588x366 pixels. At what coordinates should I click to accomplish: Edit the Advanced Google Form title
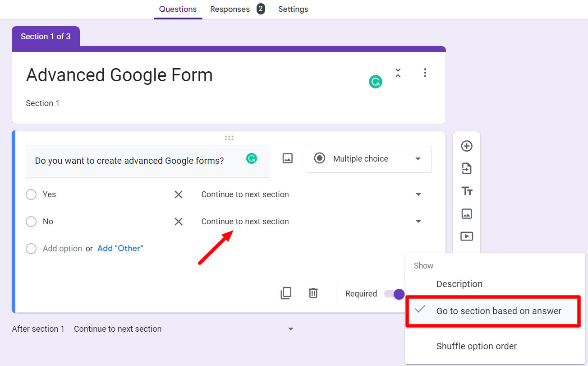pos(119,75)
